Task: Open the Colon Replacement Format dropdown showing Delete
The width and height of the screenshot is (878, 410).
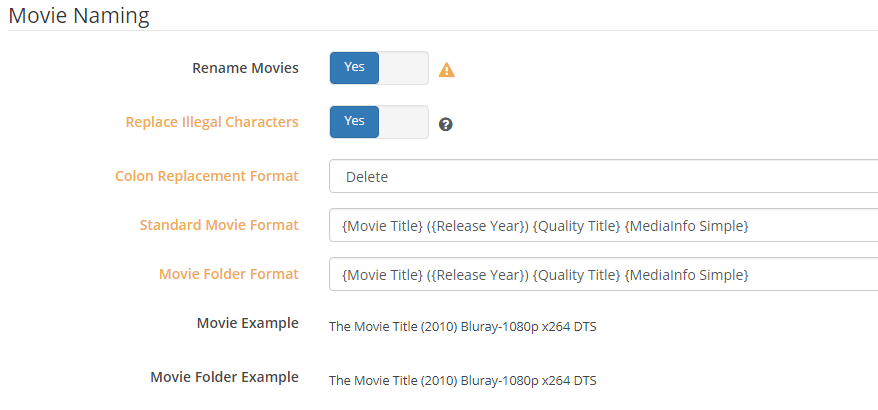Action: (x=604, y=176)
